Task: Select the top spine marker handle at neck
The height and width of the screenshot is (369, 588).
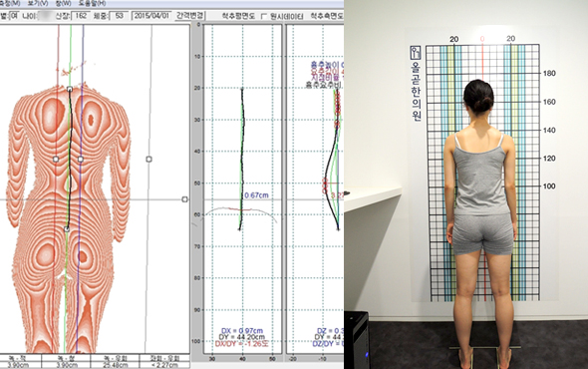Action: pyautogui.click(x=70, y=89)
